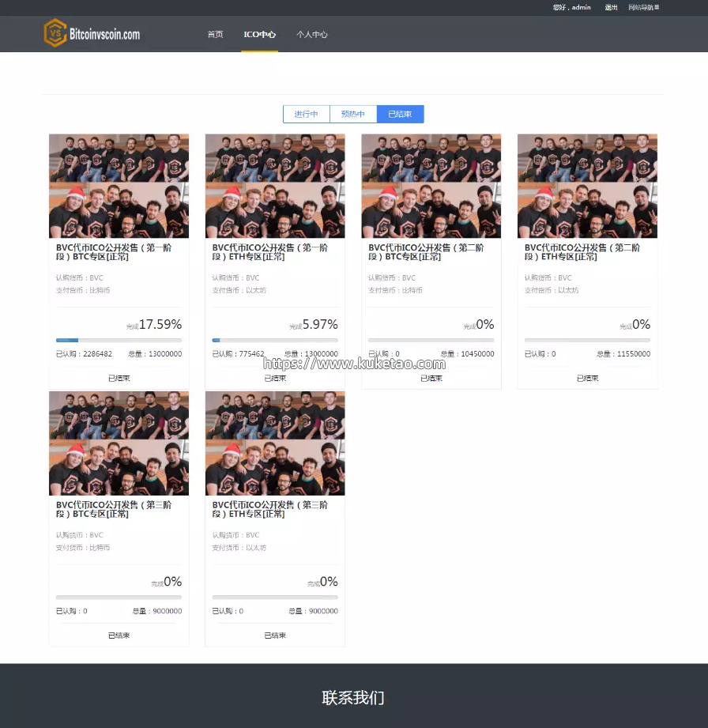Click 已结束 button on 第三阶段 BTC专区 card
Screen dimensions: 708x728
pos(119,636)
